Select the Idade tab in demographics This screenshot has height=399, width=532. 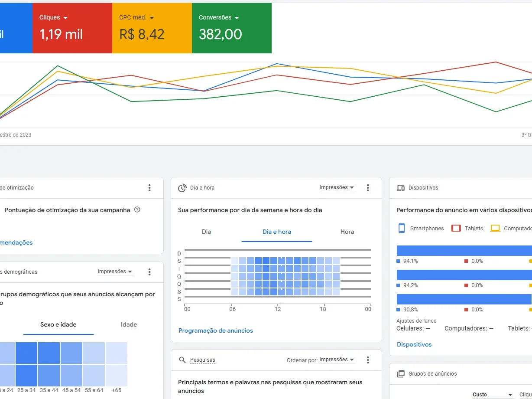click(129, 324)
